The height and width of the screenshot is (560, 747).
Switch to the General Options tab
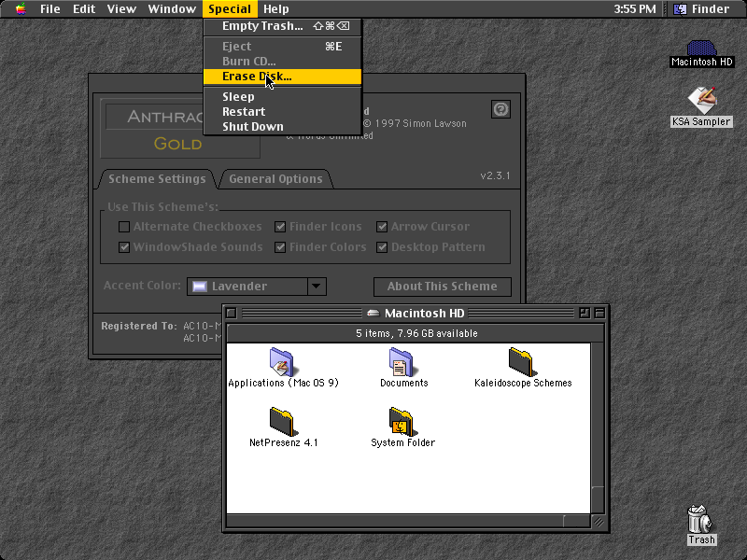point(275,179)
